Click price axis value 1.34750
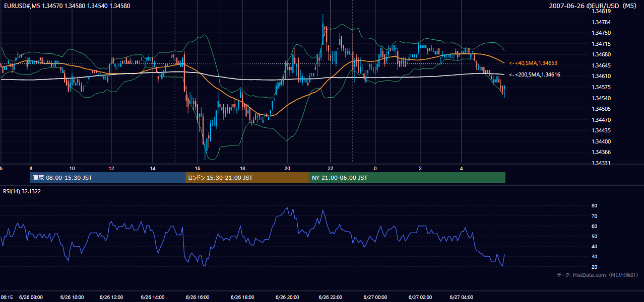644x302 pixels. pyautogui.click(x=602, y=33)
